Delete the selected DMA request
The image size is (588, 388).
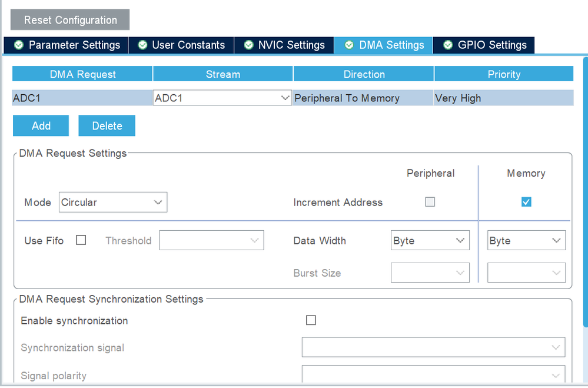[107, 126]
